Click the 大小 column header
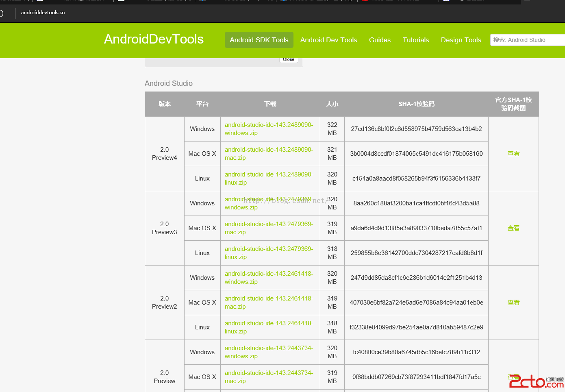Screen dimensions: 565x392 (x=332, y=104)
